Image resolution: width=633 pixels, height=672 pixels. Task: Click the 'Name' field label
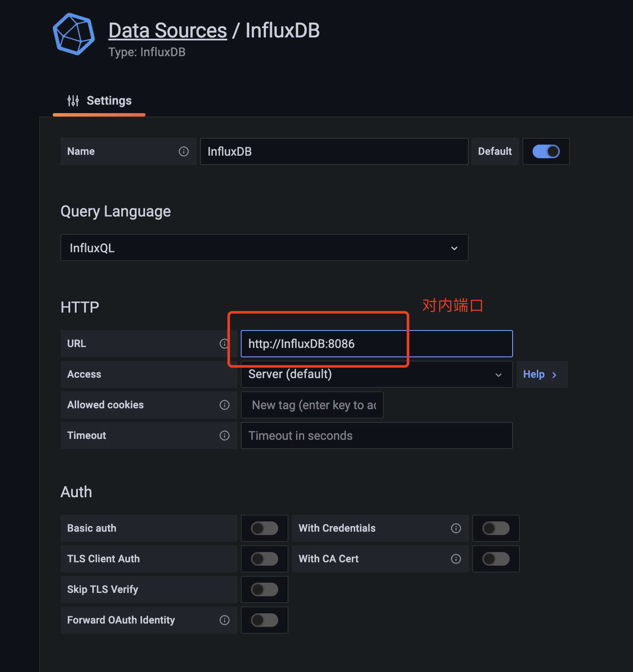click(81, 151)
